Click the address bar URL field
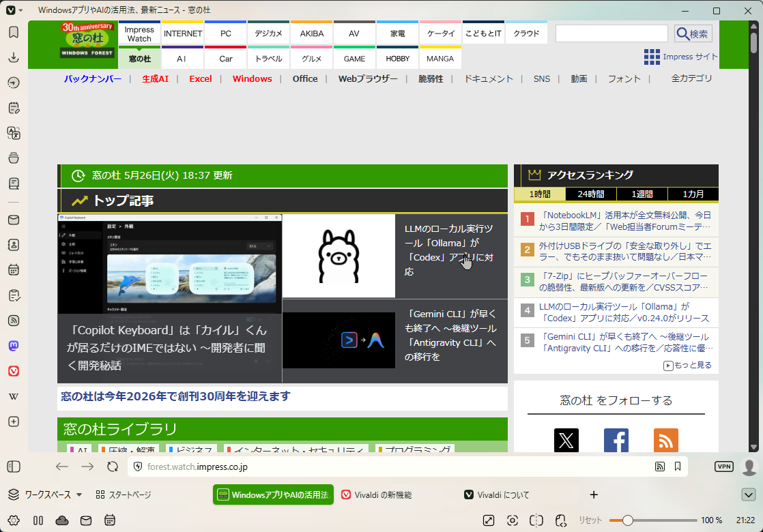This screenshot has height=532, width=763. point(399,467)
